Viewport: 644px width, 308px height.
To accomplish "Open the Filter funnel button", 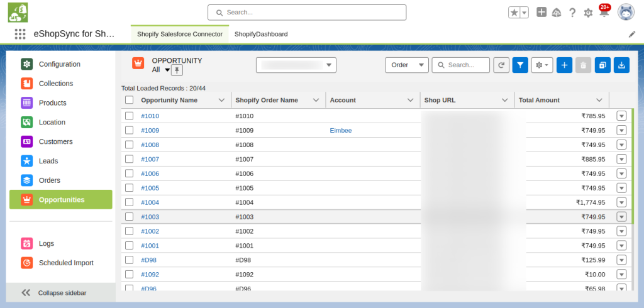I will (x=520, y=65).
